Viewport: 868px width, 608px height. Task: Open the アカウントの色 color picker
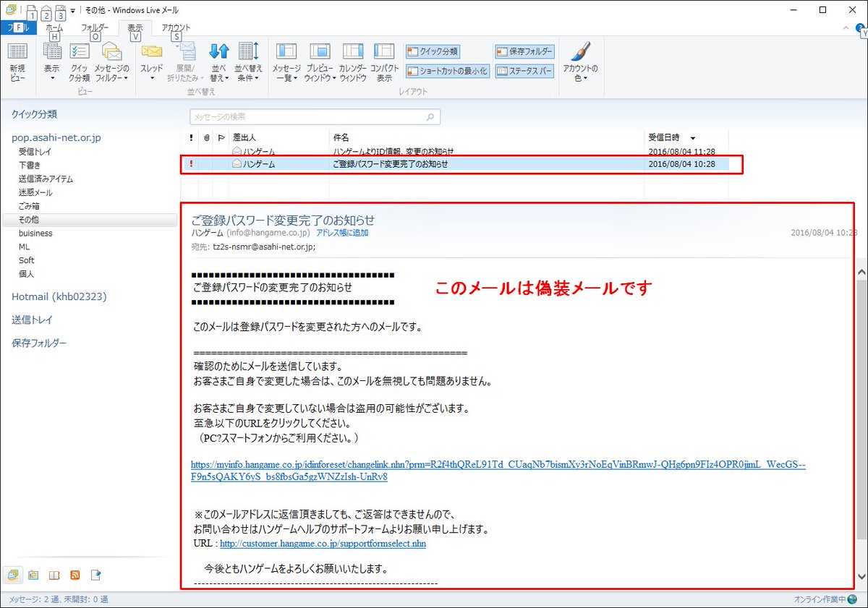(x=580, y=62)
